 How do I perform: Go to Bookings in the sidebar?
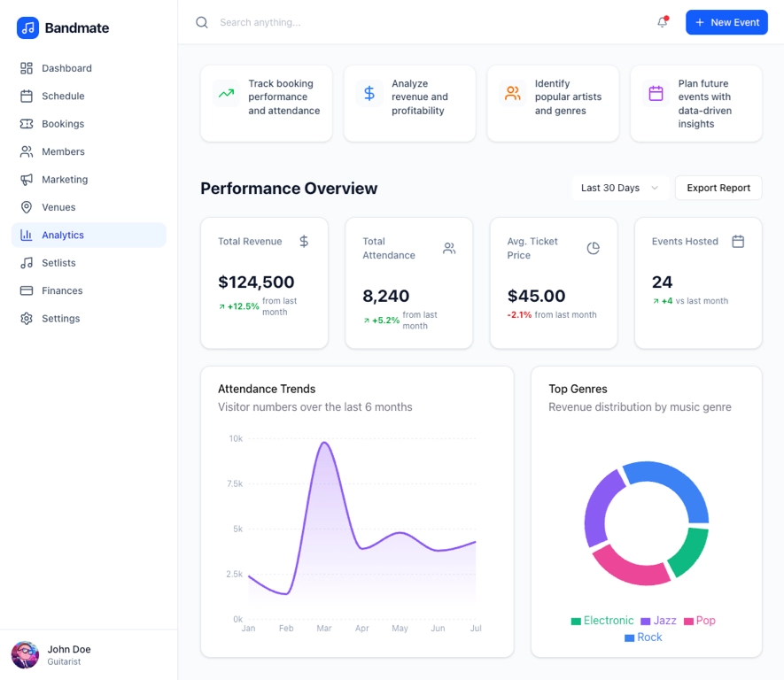[63, 124]
